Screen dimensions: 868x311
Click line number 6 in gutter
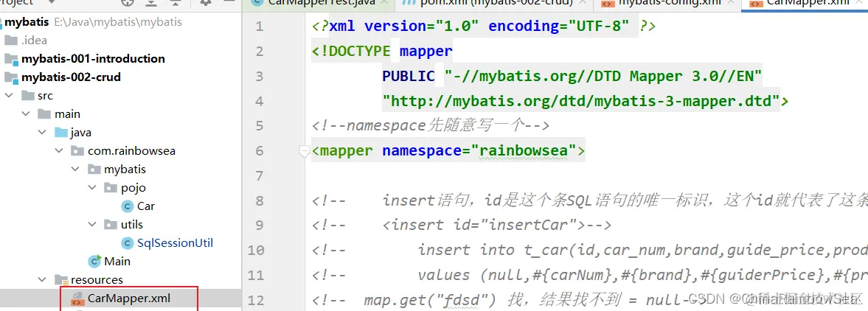point(260,151)
